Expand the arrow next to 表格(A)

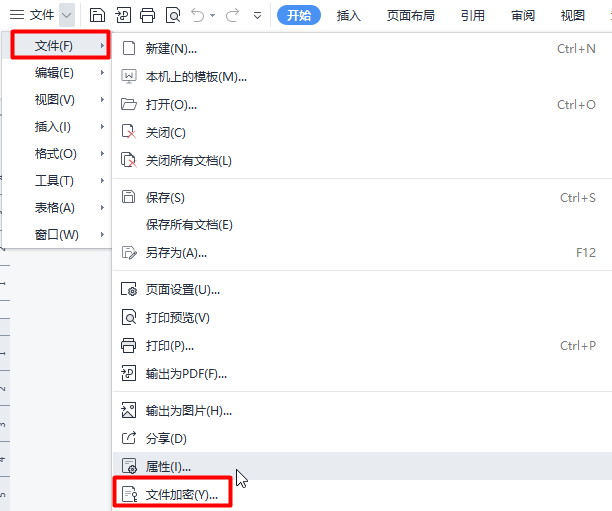coord(102,207)
